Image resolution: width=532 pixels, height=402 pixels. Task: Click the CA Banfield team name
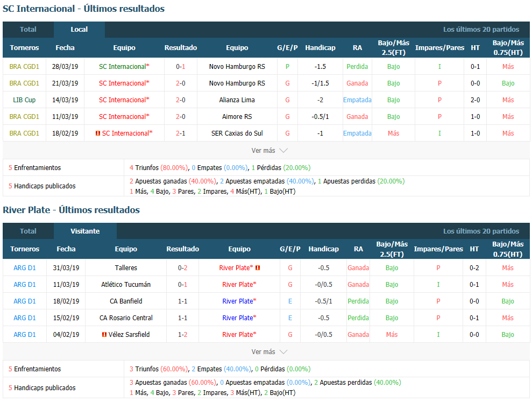(126, 301)
